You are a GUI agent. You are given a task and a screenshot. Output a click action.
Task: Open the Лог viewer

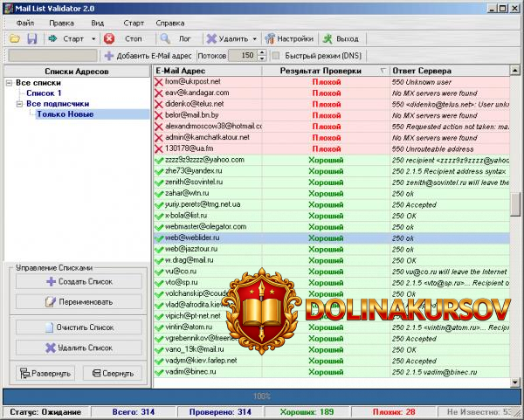(x=176, y=38)
